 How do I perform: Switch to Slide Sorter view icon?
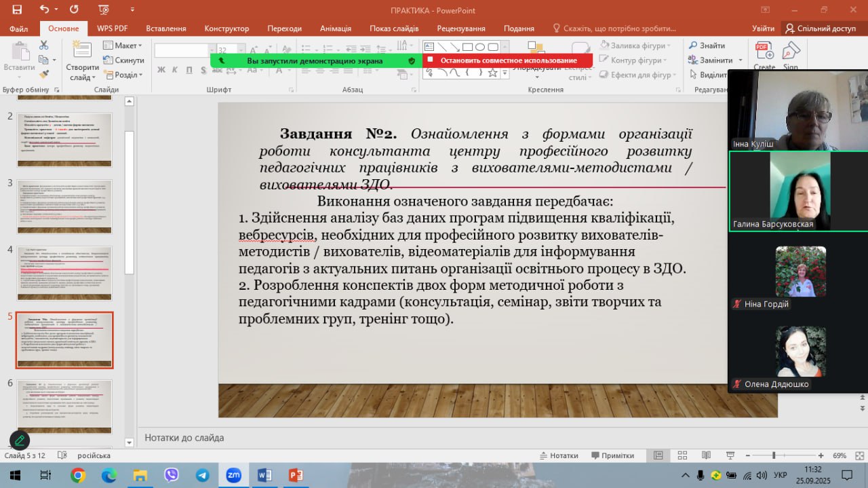click(682, 455)
